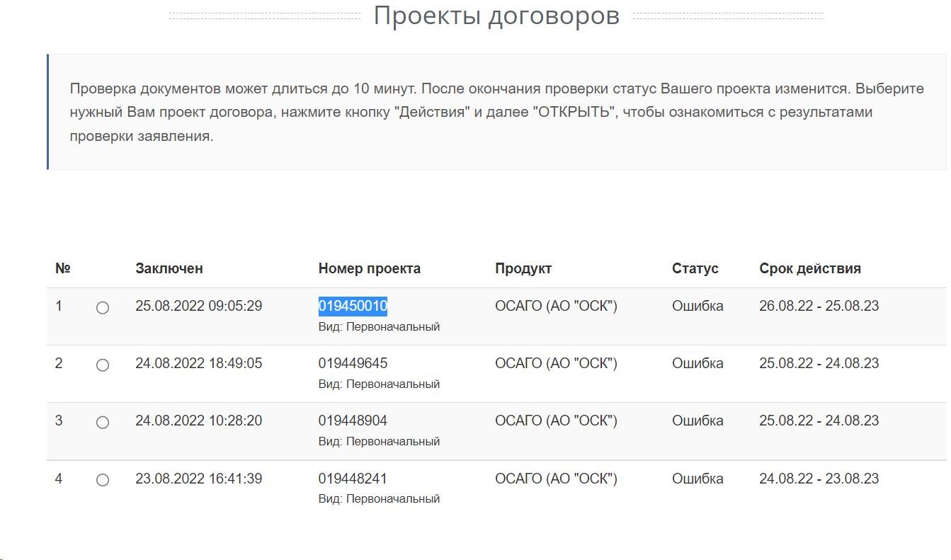Click the 'Продукт' column header
This screenshot has width=951, height=560.
[523, 268]
